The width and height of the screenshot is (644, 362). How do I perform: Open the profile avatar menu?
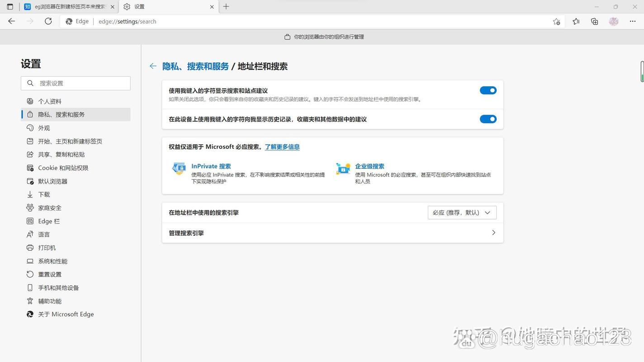coord(614,21)
